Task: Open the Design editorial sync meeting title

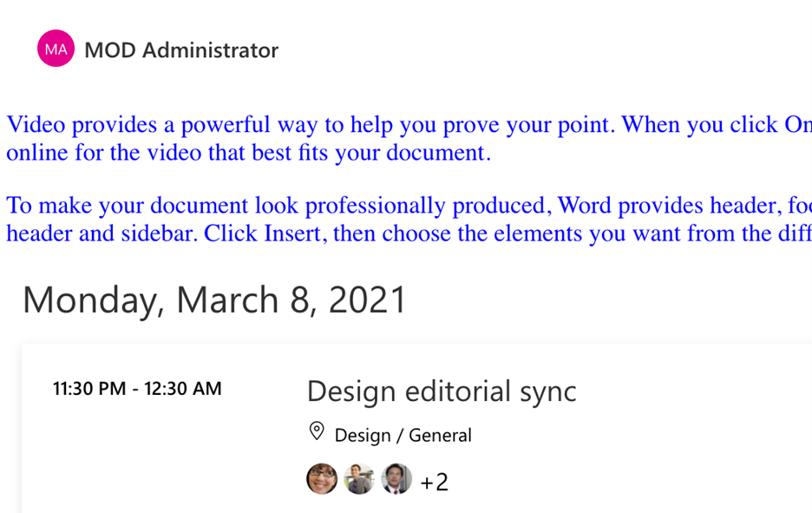Action: 442,391
